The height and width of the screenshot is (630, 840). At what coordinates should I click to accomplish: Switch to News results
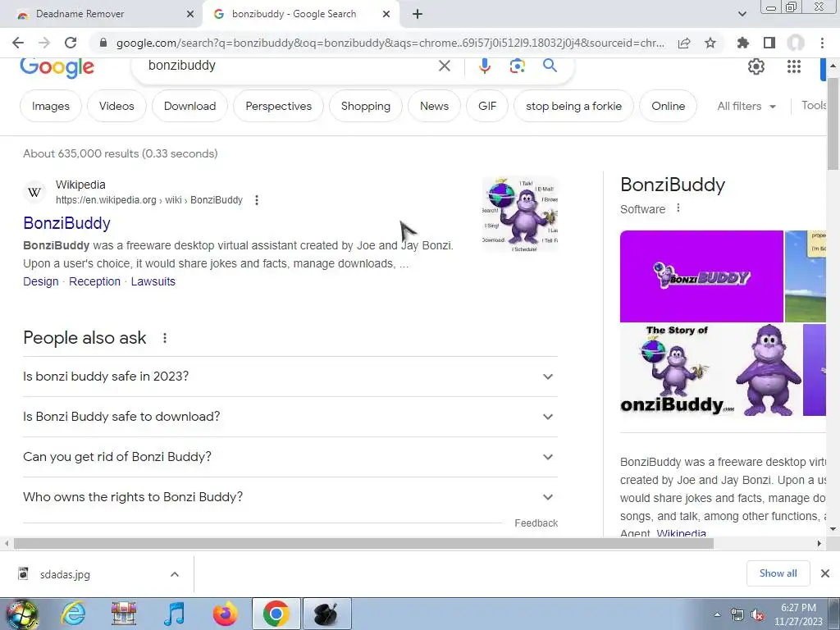coord(435,106)
